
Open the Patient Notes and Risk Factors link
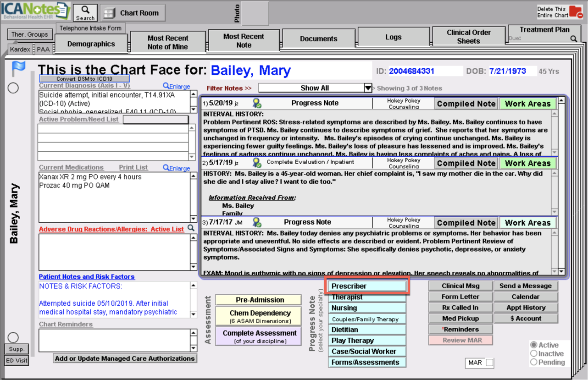(x=86, y=276)
